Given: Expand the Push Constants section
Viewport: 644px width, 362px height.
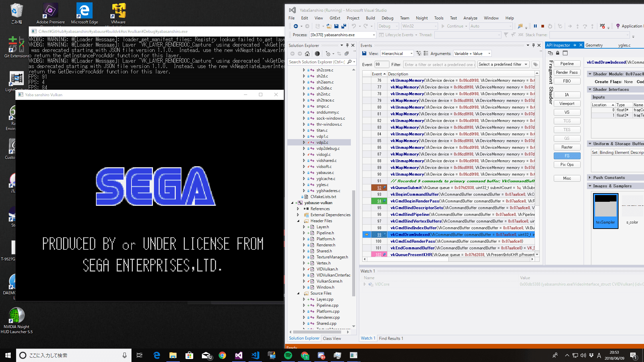Looking at the screenshot, I should pyautogui.click(x=590, y=178).
